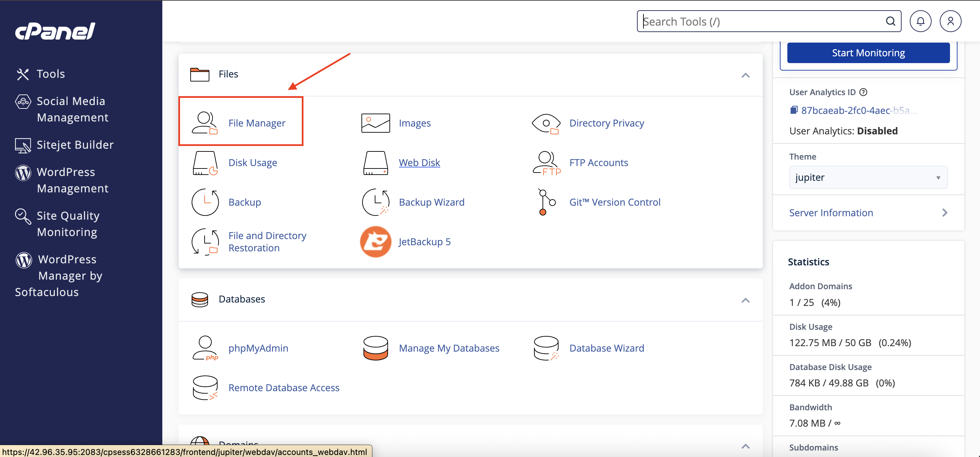Open the File Manager icon

(205, 123)
